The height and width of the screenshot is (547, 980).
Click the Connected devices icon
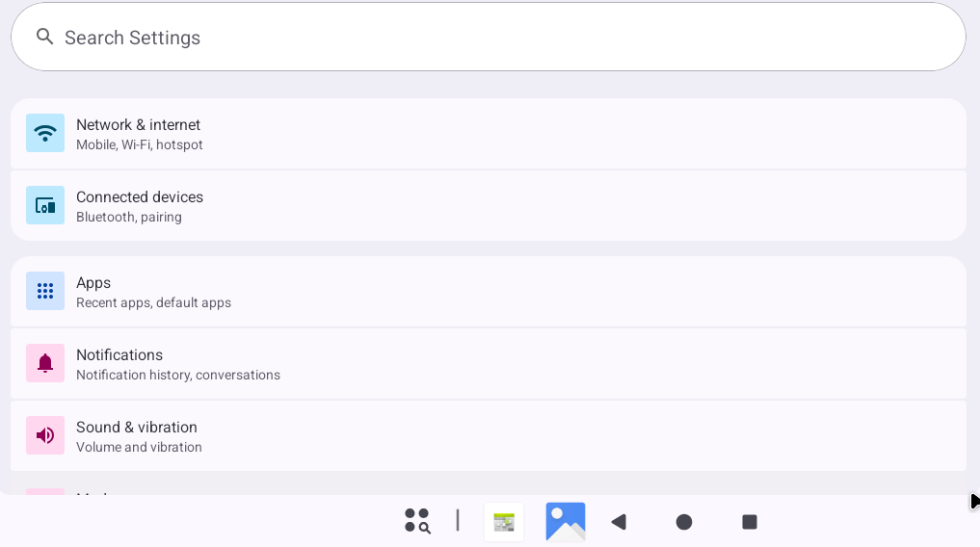pyautogui.click(x=45, y=205)
